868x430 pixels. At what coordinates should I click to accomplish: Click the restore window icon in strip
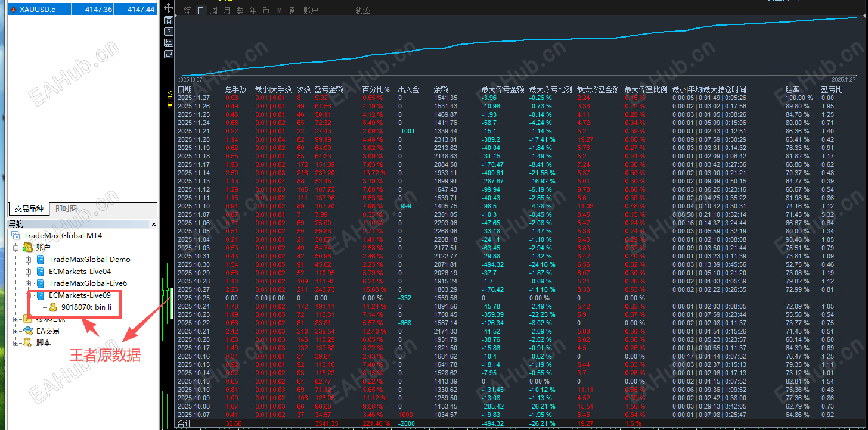169,54
